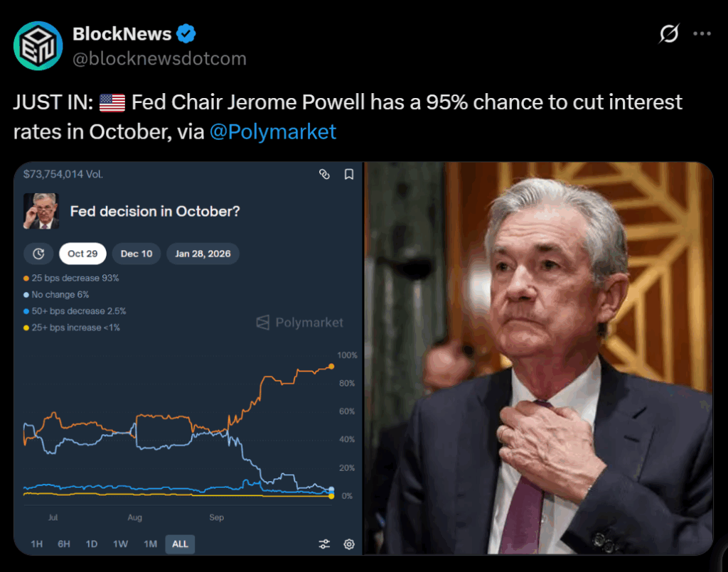
Task: Select the 1H time range
Action: (x=37, y=544)
